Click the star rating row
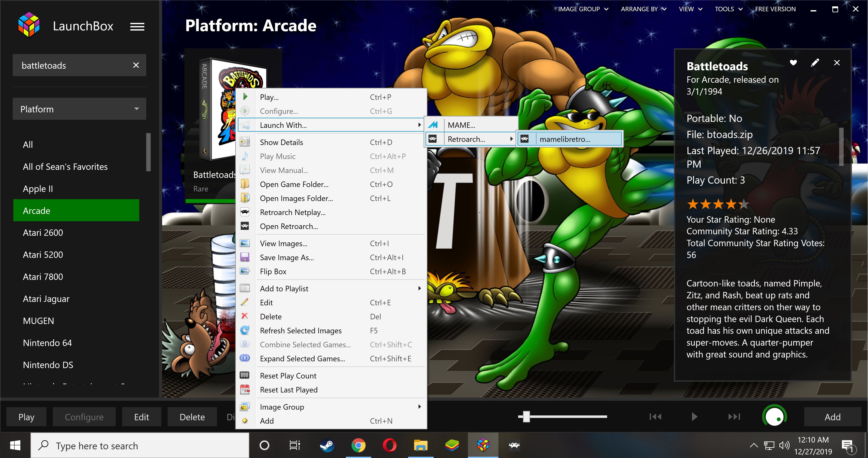 coord(718,204)
